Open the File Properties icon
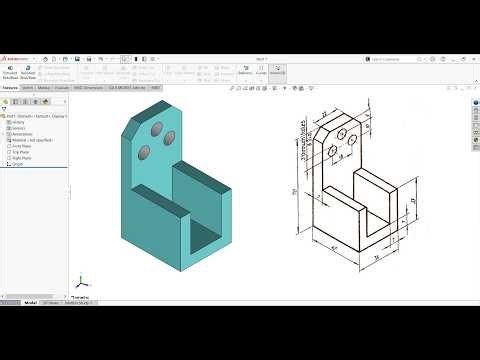This screenshot has height=360, width=480. click(x=144, y=59)
